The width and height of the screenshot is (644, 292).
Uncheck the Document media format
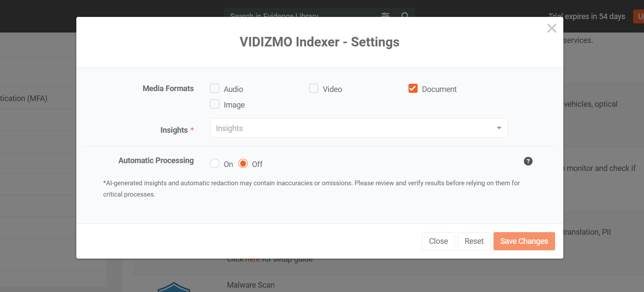413,89
